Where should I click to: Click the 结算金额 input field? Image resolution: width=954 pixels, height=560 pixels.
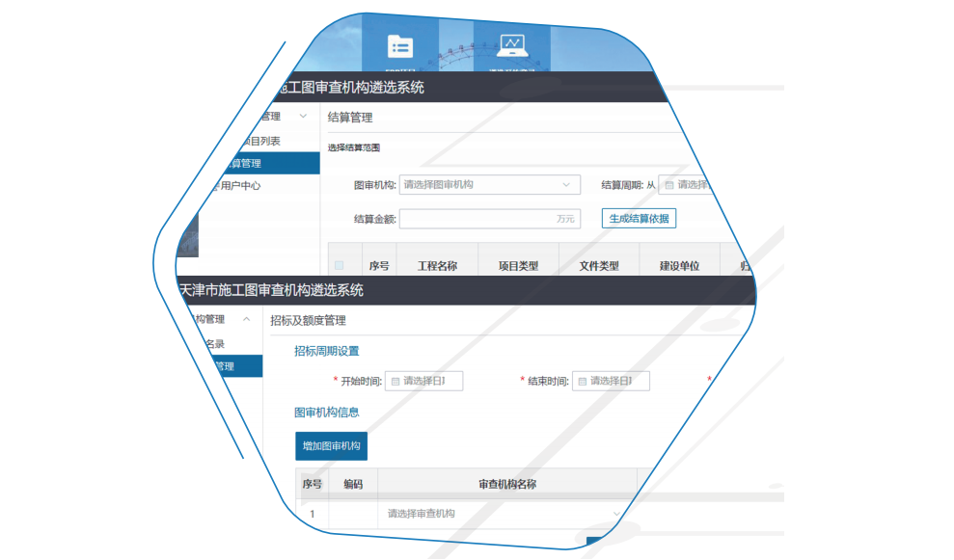477,219
